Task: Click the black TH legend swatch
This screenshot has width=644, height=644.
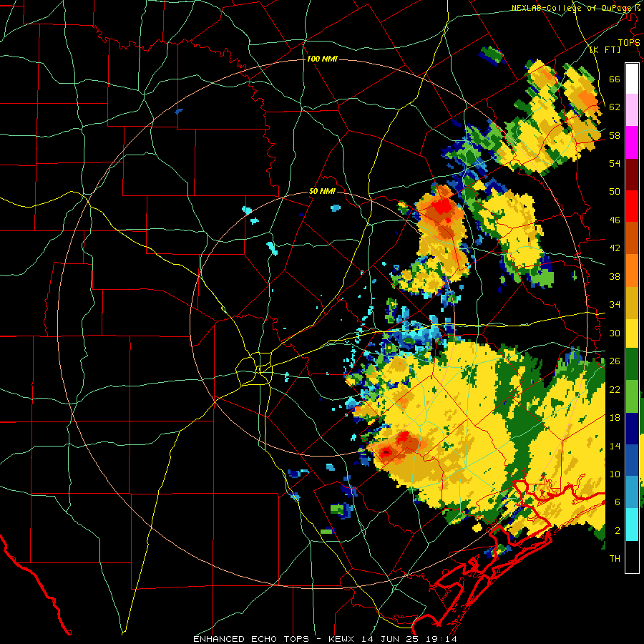Action: [632, 557]
